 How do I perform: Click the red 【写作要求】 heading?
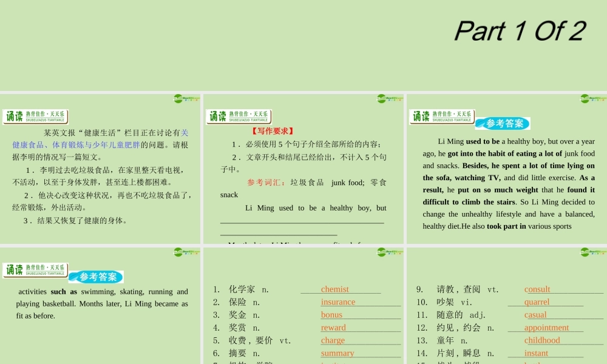273,131
